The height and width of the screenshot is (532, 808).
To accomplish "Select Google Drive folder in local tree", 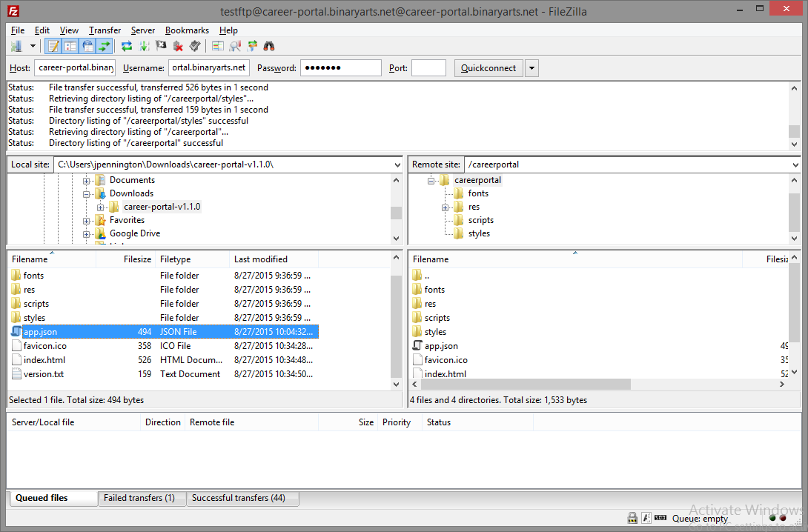I will [x=134, y=233].
